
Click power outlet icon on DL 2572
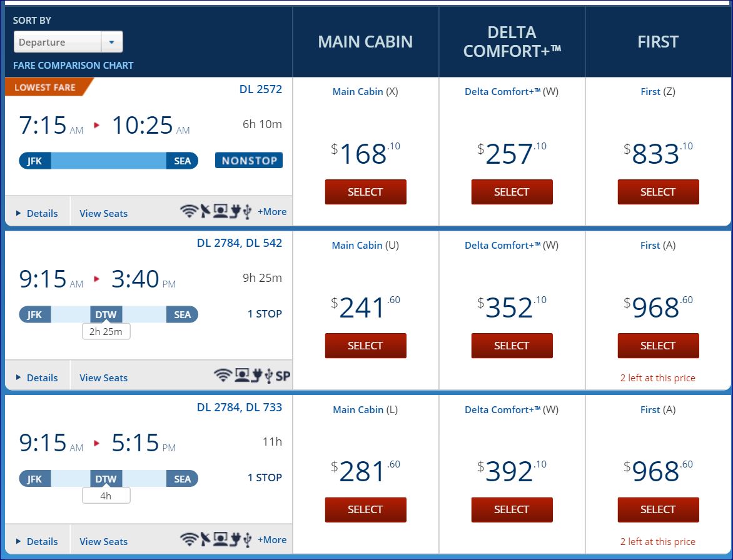(235, 212)
